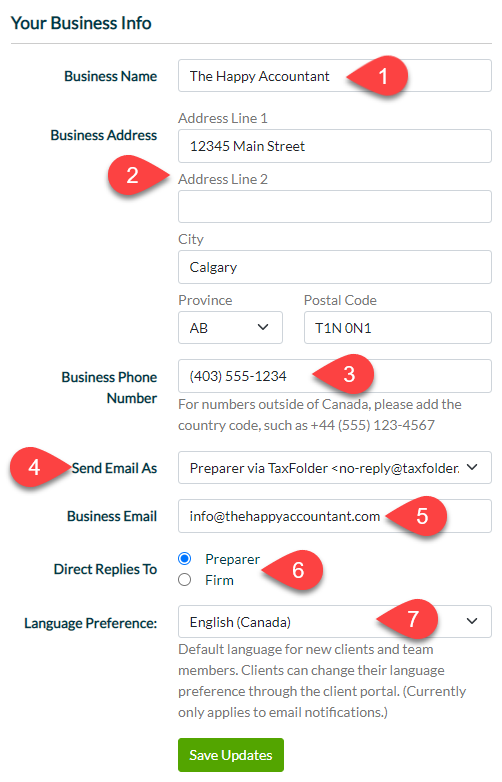
Task: Click the Business Phone Number field
Action: coord(335,376)
